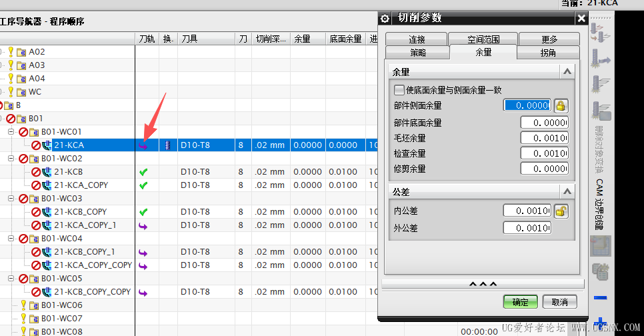Click the 刀轨 column header
644x336 pixels.
147,39
